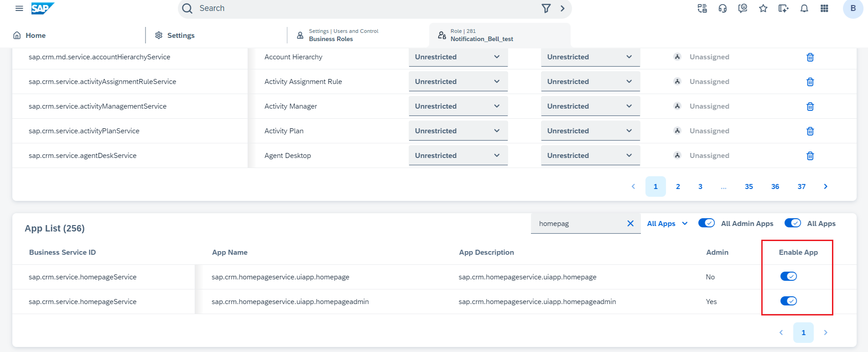Go to services page 3
Viewport: 868px width, 352px height.
(700, 187)
